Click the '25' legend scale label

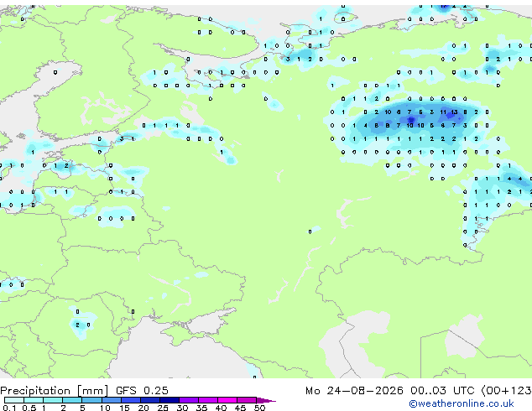[x=163, y=408]
